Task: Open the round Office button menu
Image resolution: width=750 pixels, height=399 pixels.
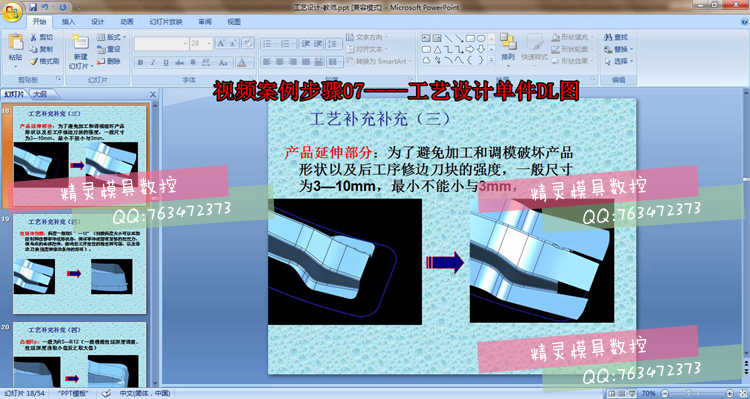Action: pos(12,12)
